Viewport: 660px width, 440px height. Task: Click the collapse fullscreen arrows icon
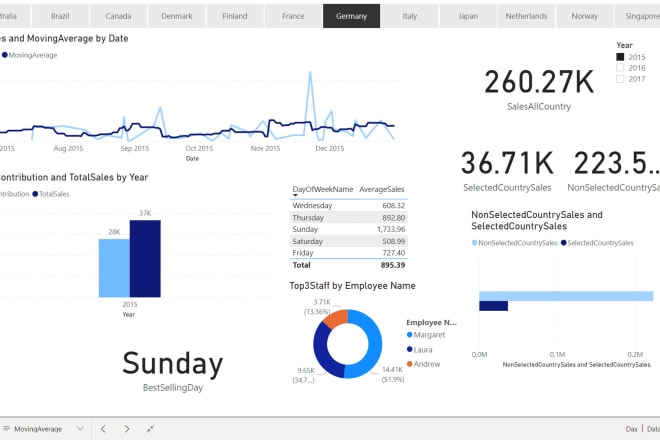coord(150,429)
